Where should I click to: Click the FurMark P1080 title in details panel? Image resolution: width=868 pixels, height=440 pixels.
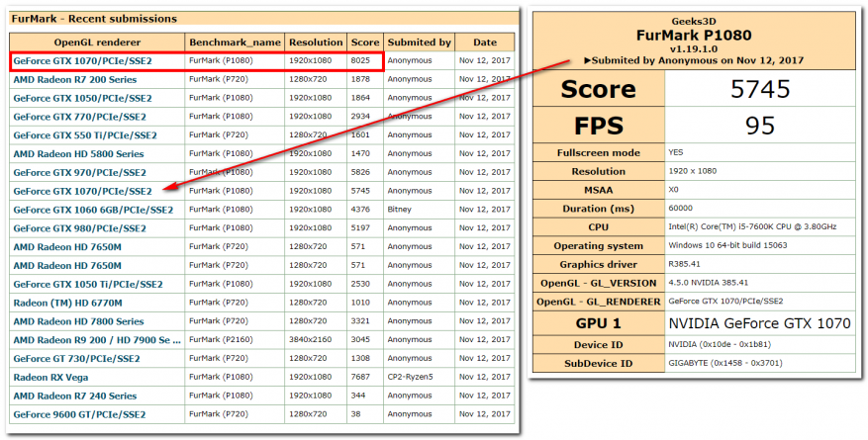coord(694,36)
